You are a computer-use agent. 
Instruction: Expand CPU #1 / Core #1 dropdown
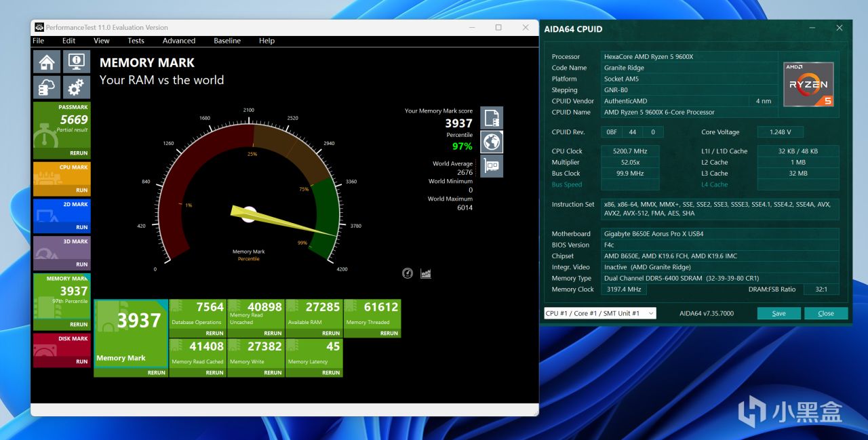pos(600,313)
